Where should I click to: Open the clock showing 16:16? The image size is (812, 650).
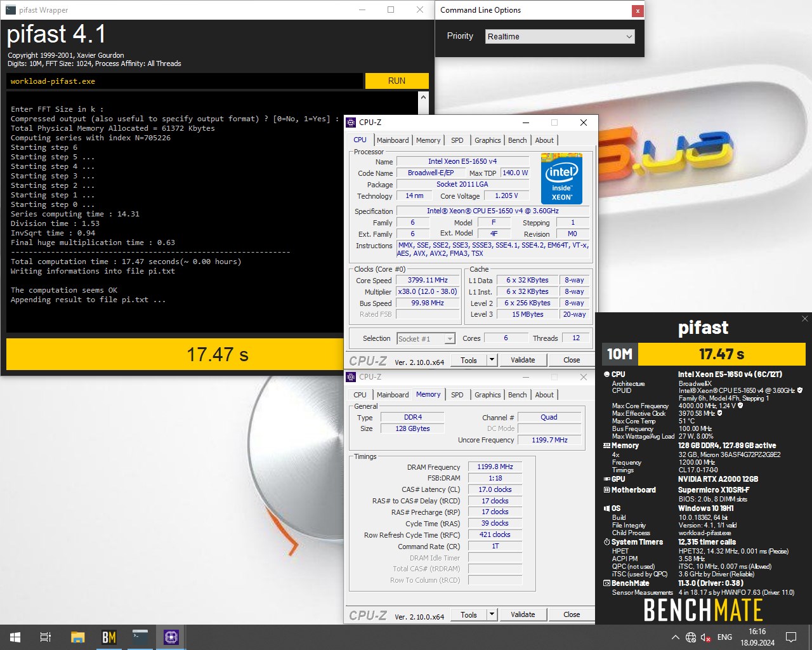pyautogui.click(x=757, y=637)
